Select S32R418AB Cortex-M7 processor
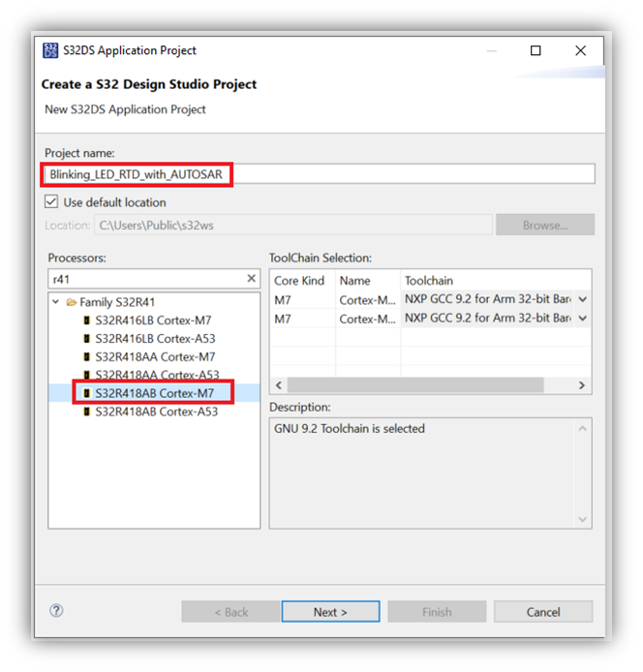The image size is (643, 672). [x=154, y=393]
